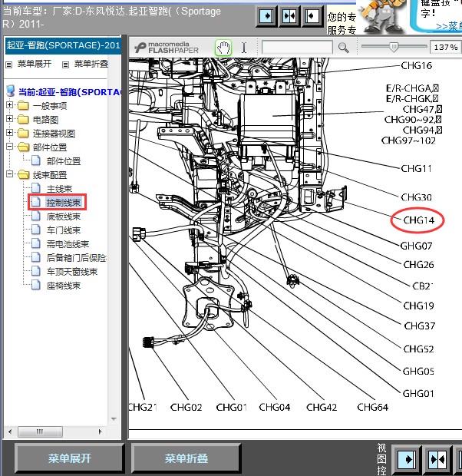The height and width of the screenshot is (476, 462).
Task: Click the large 菜单展开 button at bottom
Action: tap(70, 458)
